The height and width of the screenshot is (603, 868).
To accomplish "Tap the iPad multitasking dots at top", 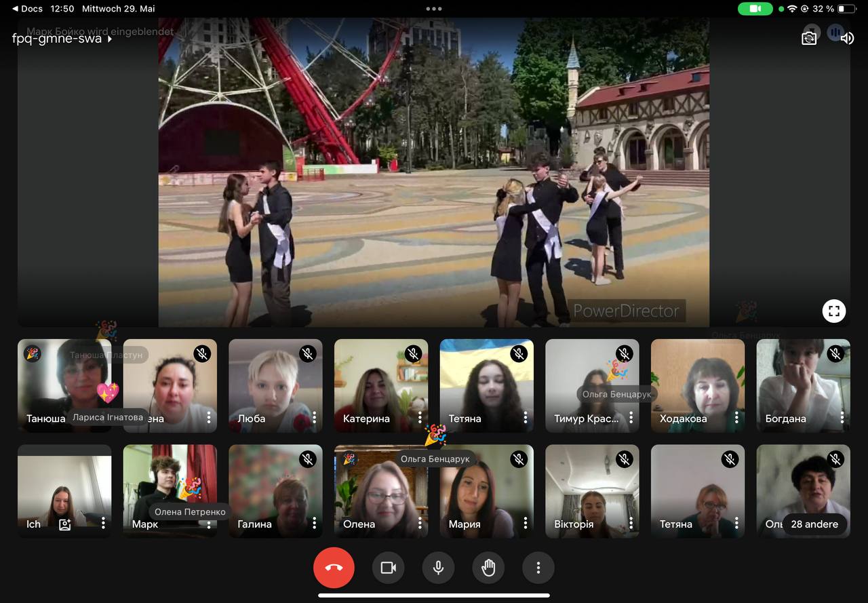I will click(x=434, y=9).
